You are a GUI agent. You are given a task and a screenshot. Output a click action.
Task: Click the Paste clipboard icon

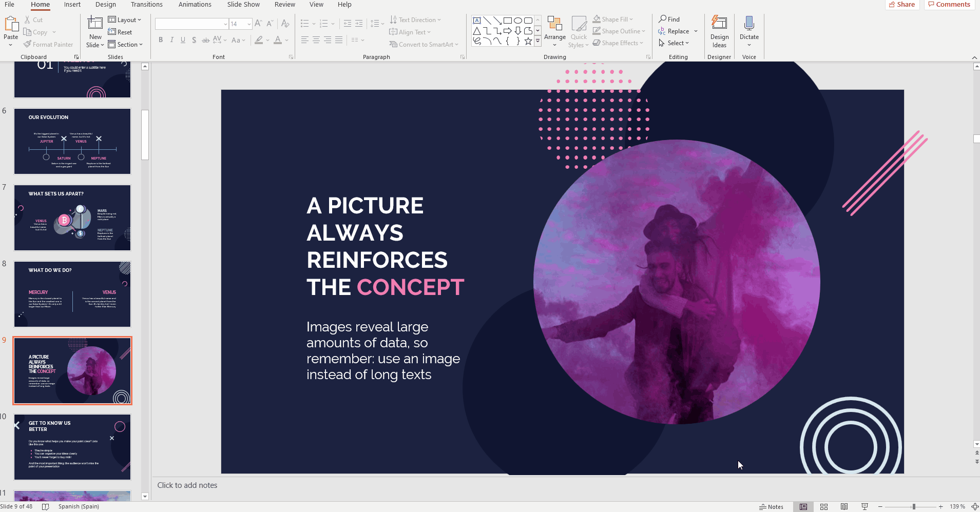click(11, 25)
